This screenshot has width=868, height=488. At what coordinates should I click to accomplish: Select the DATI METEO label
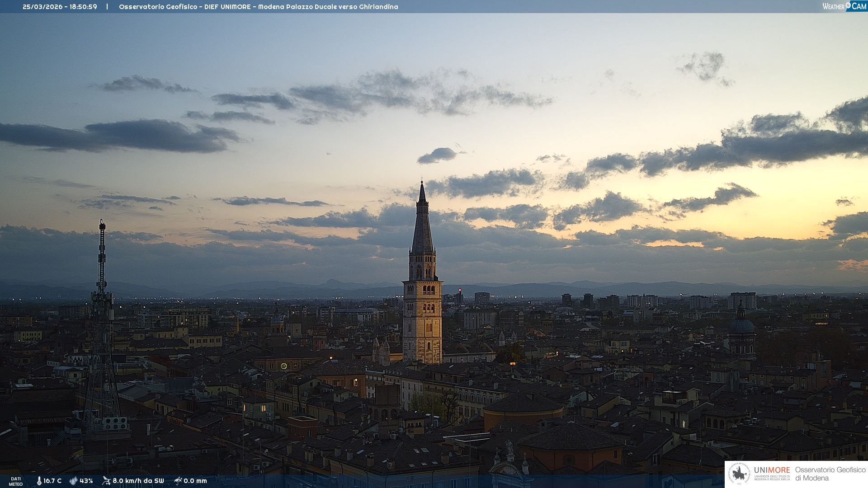(x=16, y=481)
